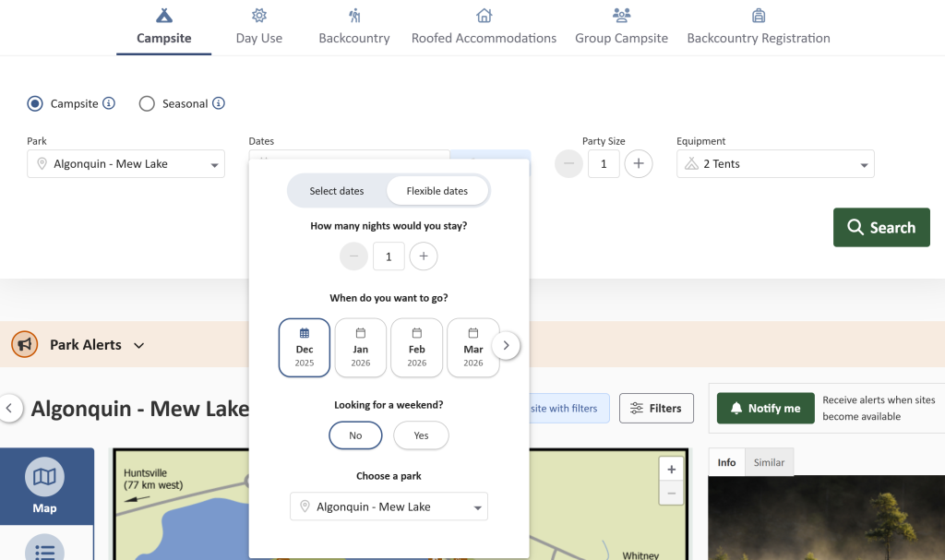Viewport: 945px width, 560px height.
Task: Switch to Backcountry reservations
Action: point(353,26)
